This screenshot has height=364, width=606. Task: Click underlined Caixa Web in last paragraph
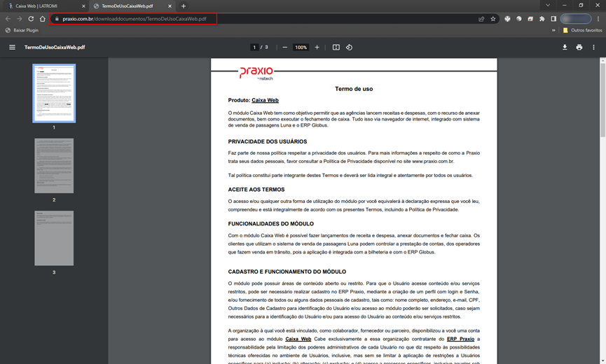(298, 339)
